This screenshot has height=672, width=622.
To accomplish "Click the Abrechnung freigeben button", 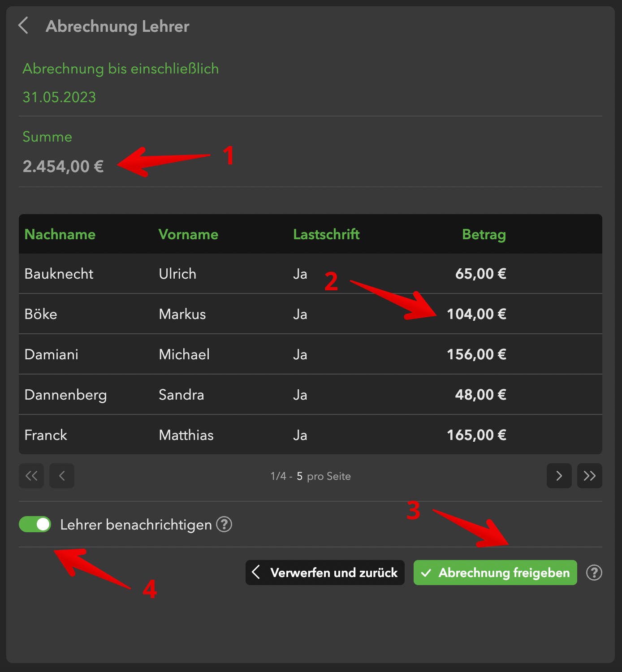I will coord(495,573).
